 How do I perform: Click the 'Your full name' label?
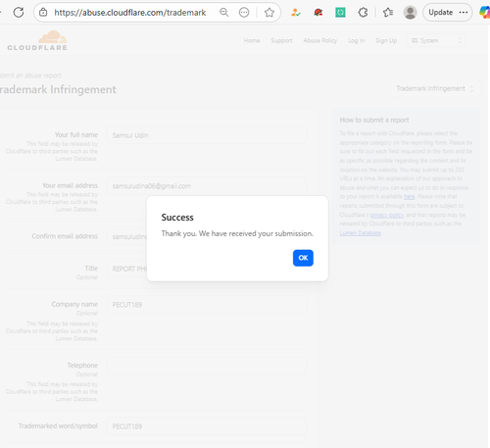(76, 134)
